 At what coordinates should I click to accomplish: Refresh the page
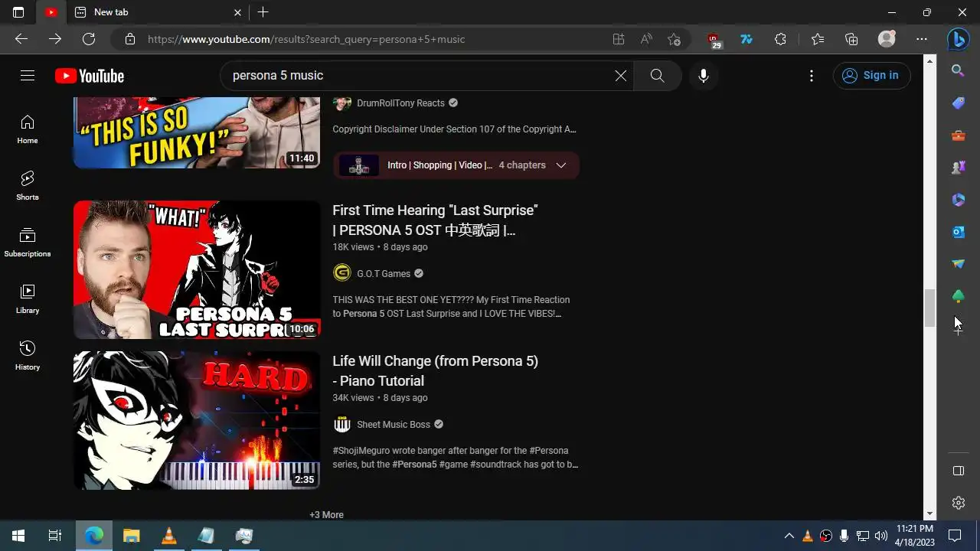[x=89, y=39]
